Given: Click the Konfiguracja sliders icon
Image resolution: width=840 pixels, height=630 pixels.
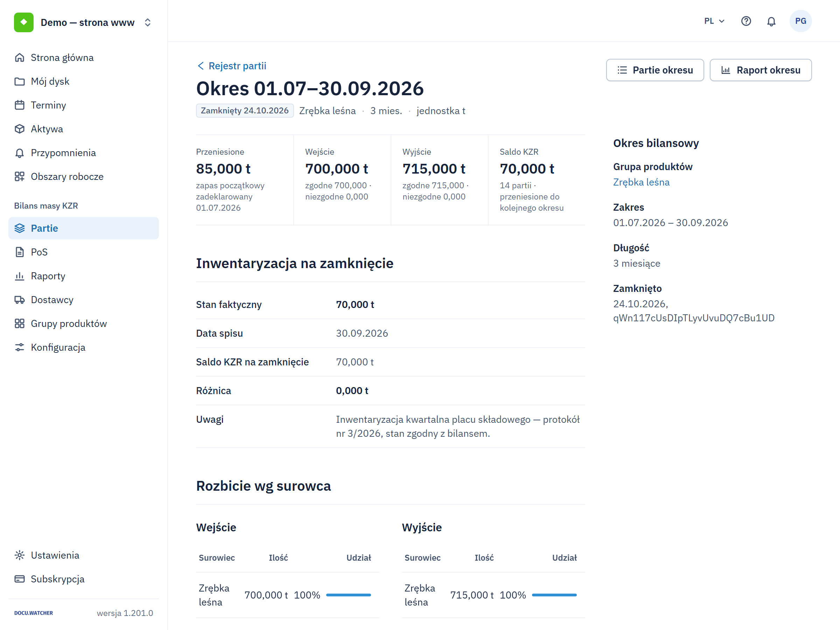Looking at the screenshot, I should pos(19,348).
